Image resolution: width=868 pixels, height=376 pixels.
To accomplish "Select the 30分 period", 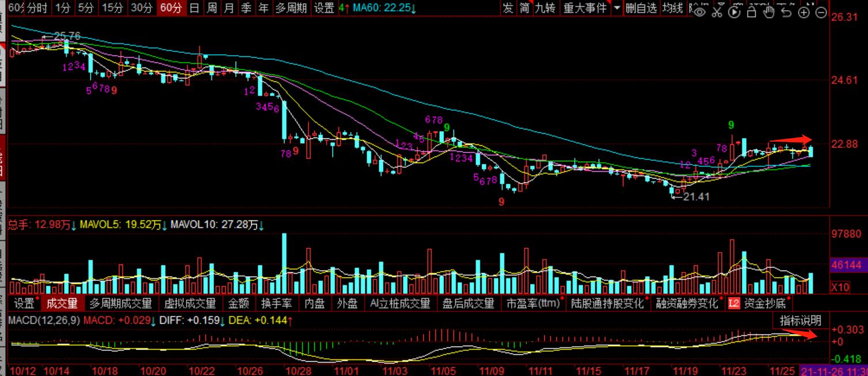I will pyautogui.click(x=142, y=8).
